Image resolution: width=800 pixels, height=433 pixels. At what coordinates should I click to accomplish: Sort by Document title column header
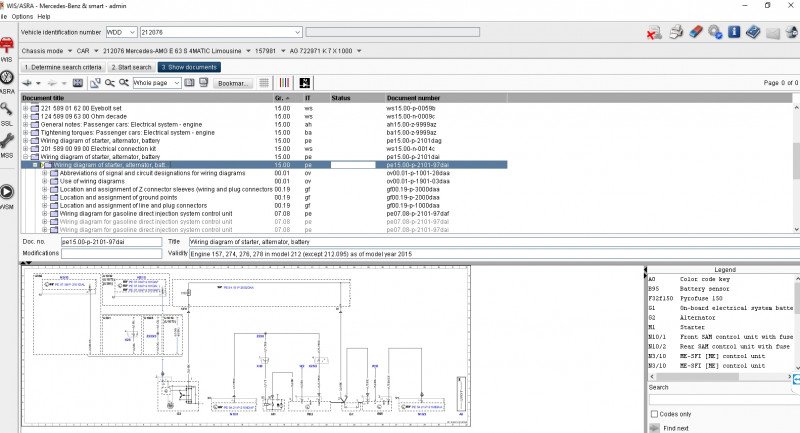click(147, 98)
